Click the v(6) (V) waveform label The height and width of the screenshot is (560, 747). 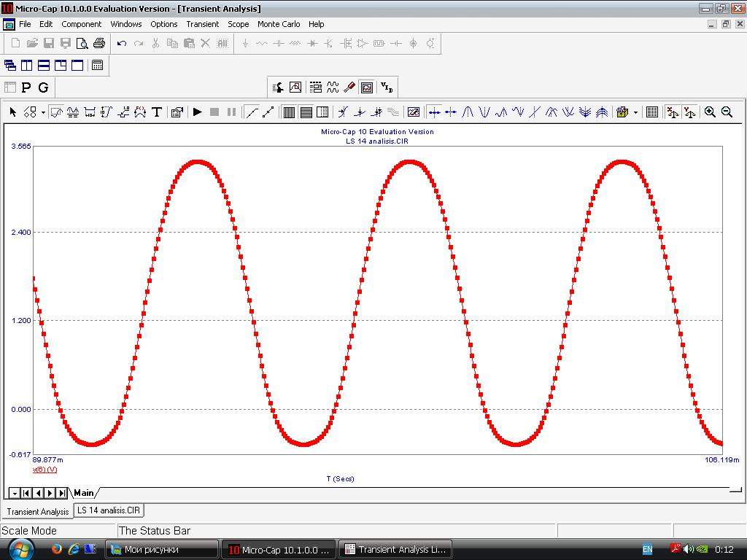pyautogui.click(x=44, y=470)
